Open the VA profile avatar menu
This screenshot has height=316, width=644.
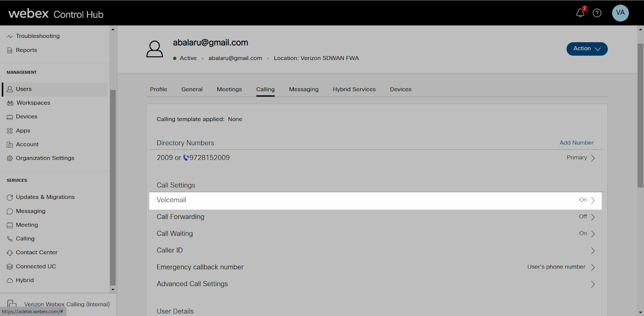[620, 13]
